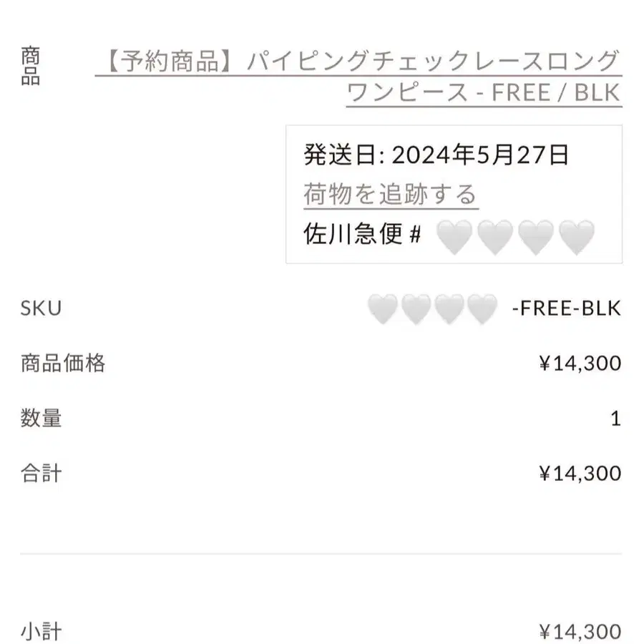
Task: Click the 商品 label next to the product name
Action: click(30, 66)
